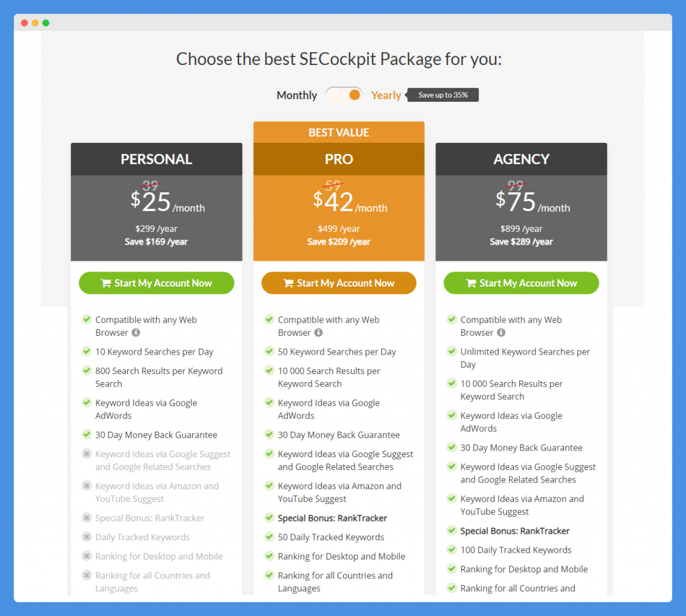The image size is (686, 616).
Task: Click the BEST VALUE banner
Action: 338,132
